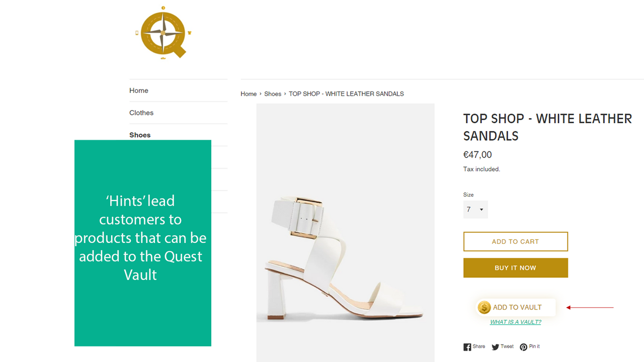Click the Shoes breadcrumb link
644x362 pixels.
coord(273,94)
